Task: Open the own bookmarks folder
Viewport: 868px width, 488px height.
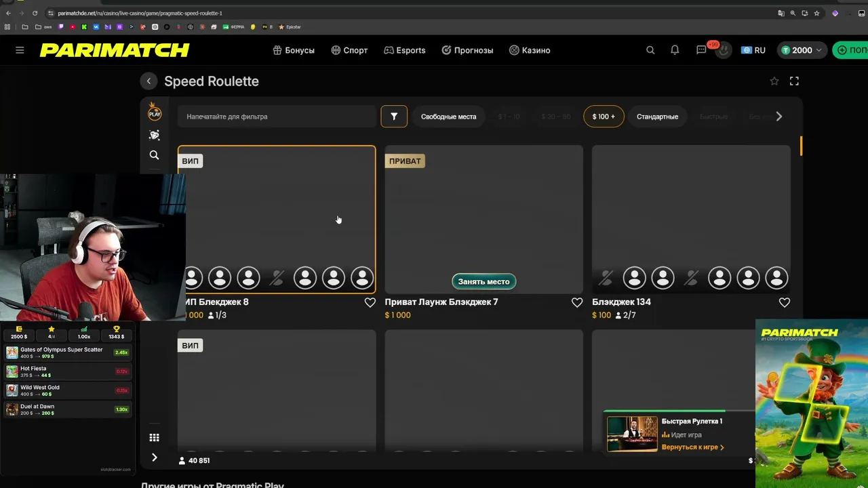Action: [43, 27]
